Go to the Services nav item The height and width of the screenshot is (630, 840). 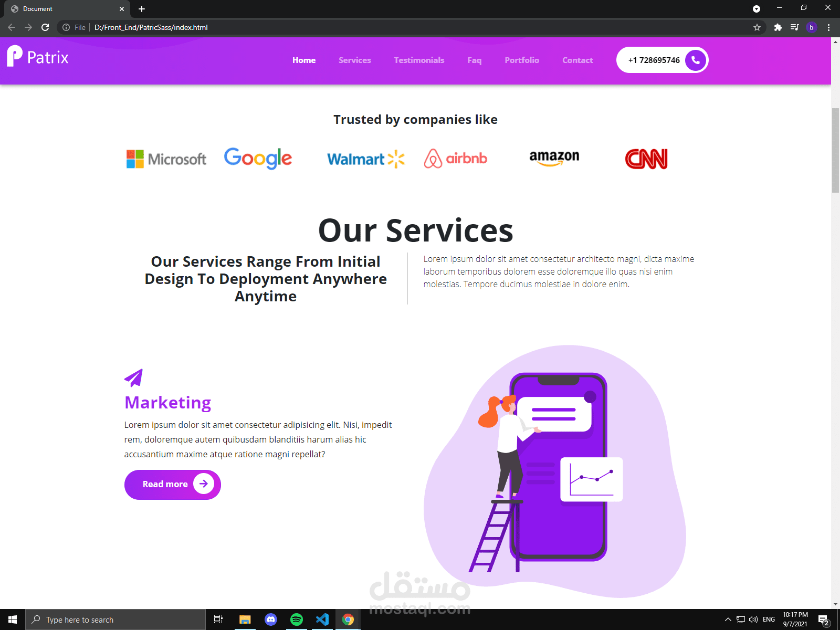pyautogui.click(x=355, y=60)
